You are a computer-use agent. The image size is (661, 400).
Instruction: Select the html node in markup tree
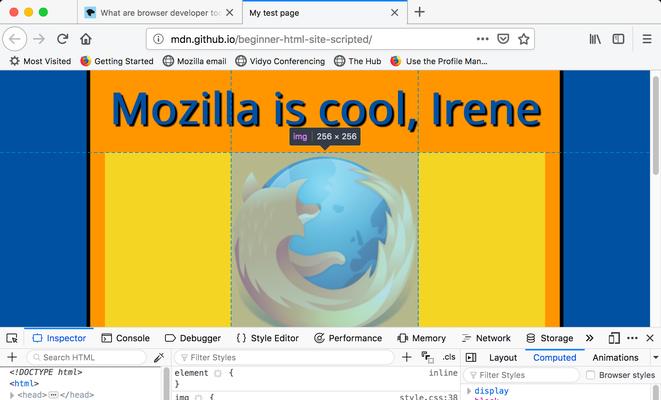[x=24, y=383]
